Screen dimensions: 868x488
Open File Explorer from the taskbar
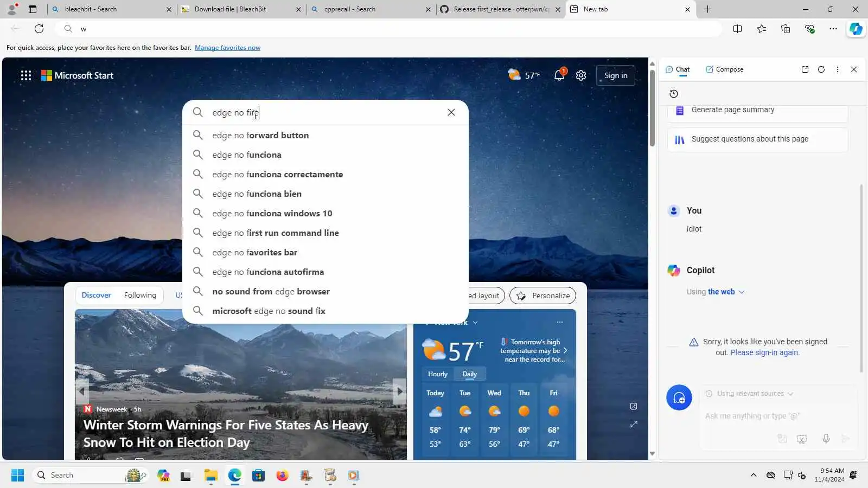point(210,476)
